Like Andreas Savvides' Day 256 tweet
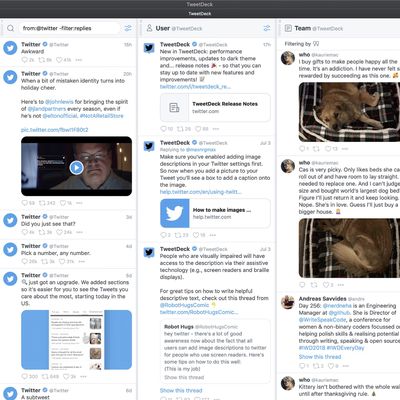This screenshot has width=400, height=400. 331,366
